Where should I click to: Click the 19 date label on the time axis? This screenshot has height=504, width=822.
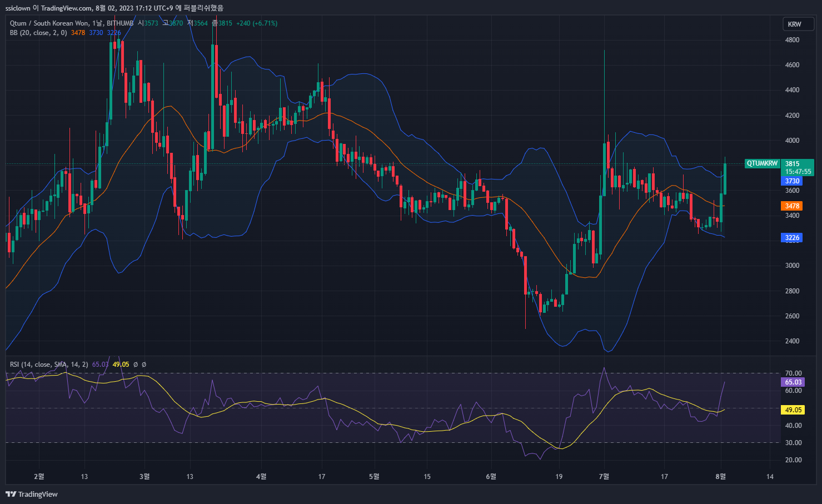(559, 476)
